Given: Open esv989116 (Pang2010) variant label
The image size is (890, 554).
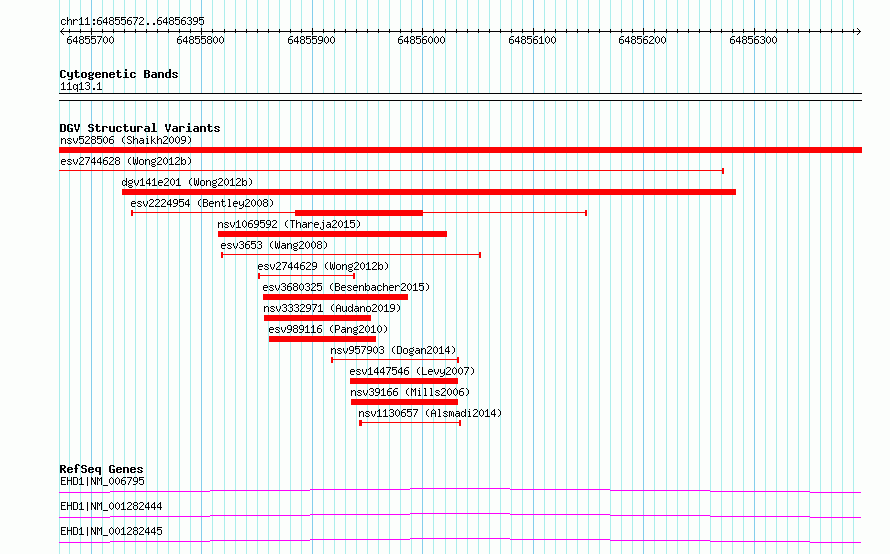Looking at the screenshot, I should [x=328, y=329].
